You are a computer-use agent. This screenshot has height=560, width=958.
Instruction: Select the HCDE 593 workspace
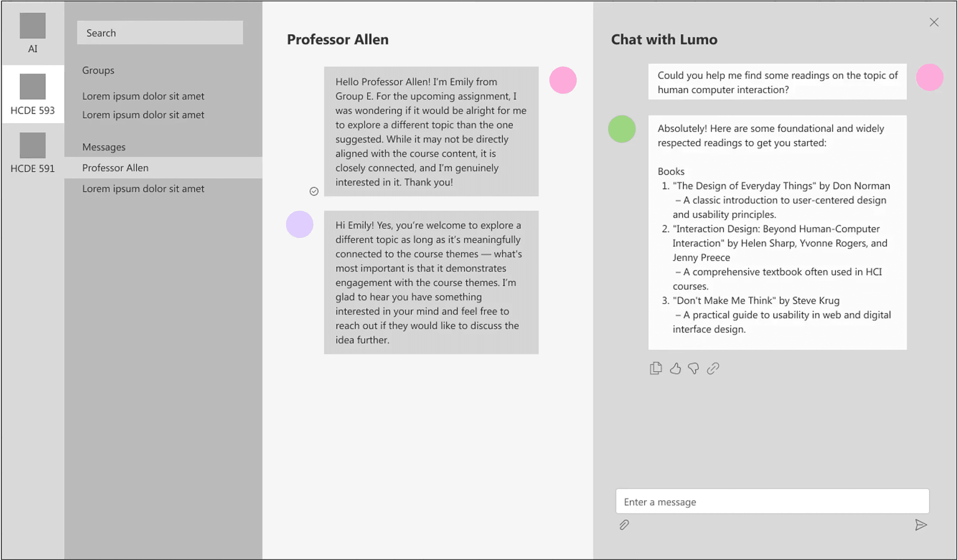point(32,94)
